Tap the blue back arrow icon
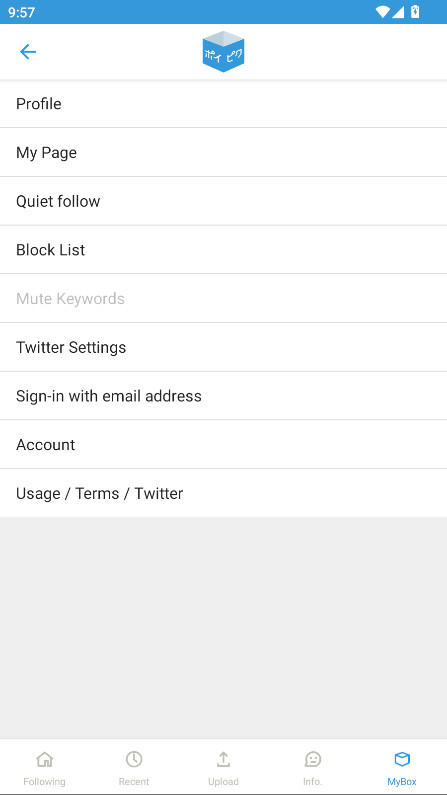 click(x=27, y=52)
